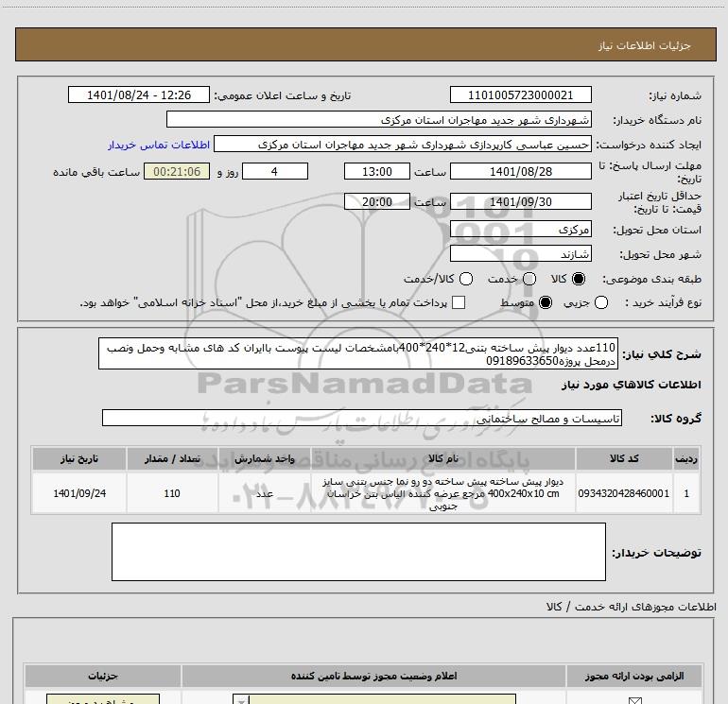The height and width of the screenshot is (704, 728).
Task: Click the نام کالا column header
Action: click(442, 458)
